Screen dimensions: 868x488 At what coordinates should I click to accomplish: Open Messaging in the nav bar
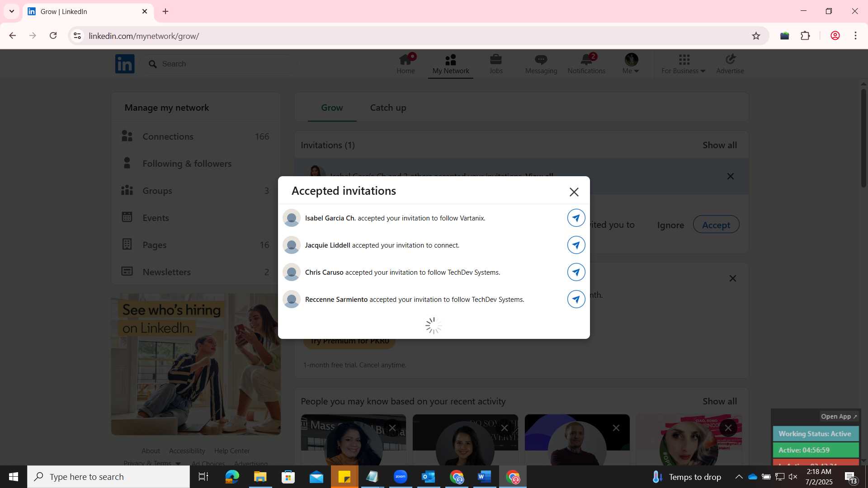(x=541, y=64)
